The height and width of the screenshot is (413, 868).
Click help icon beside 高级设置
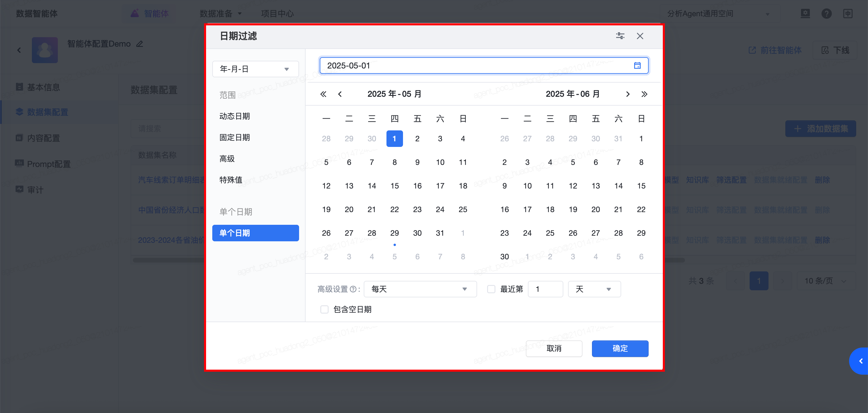pos(353,289)
